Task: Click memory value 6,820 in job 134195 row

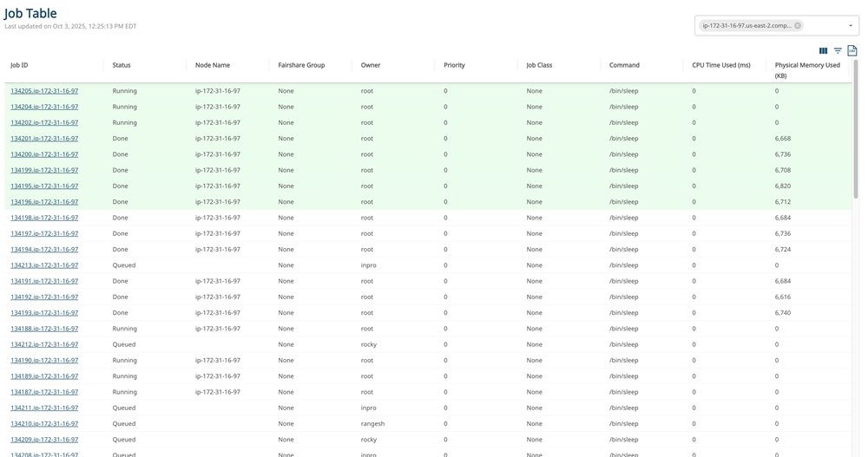Action: tap(783, 186)
